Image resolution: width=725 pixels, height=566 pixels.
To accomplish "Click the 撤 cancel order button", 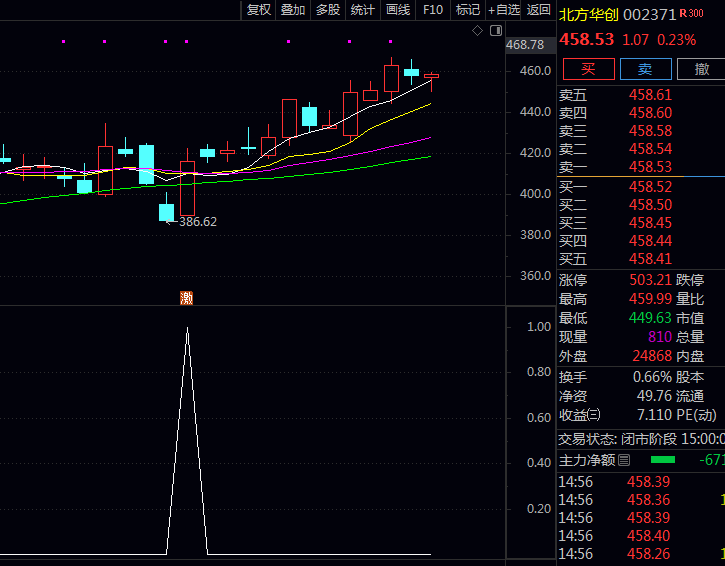I will [x=701, y=69].
